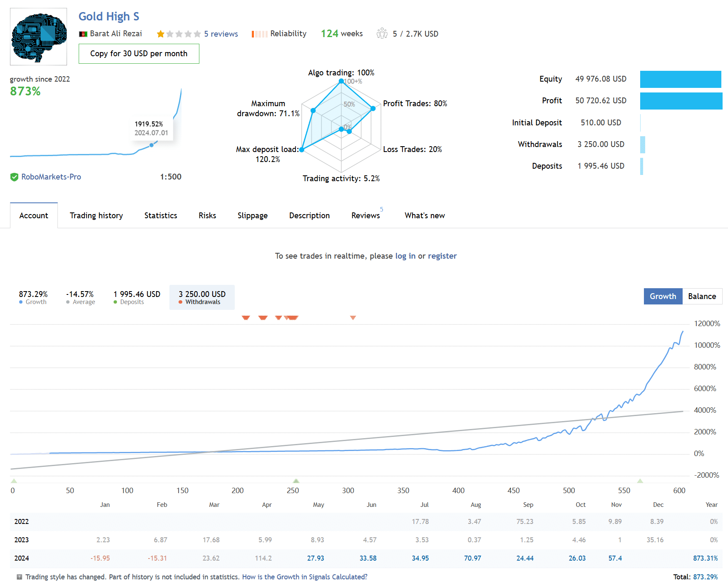
Task: Open the 5 reviews link
Action: click(221, 34)
